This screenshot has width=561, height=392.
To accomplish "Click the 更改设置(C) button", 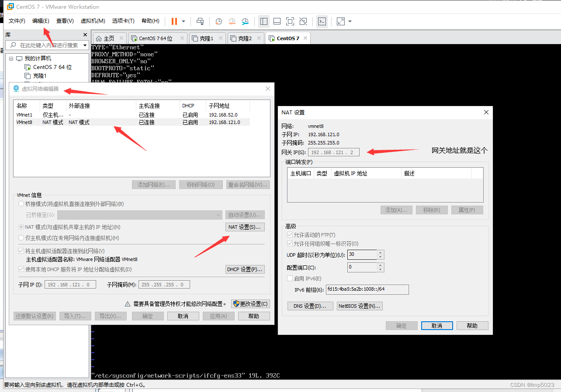I will [x=250, y=304].
